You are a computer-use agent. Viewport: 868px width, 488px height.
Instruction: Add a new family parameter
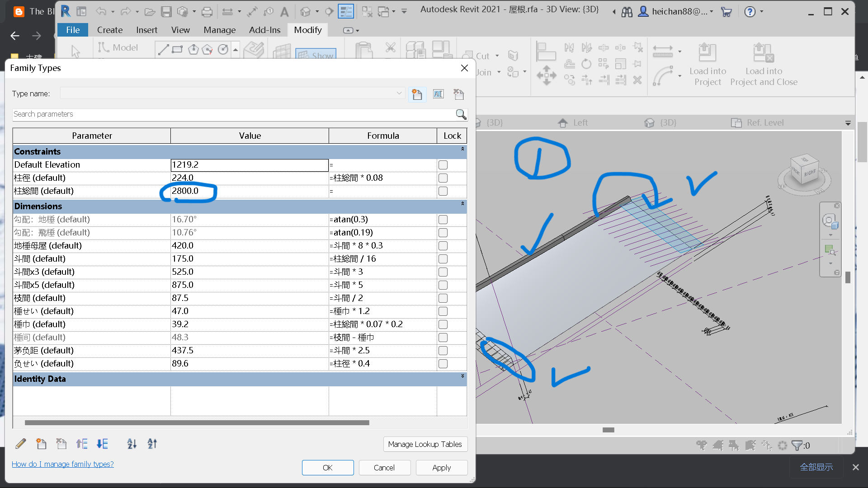(41, 444)
